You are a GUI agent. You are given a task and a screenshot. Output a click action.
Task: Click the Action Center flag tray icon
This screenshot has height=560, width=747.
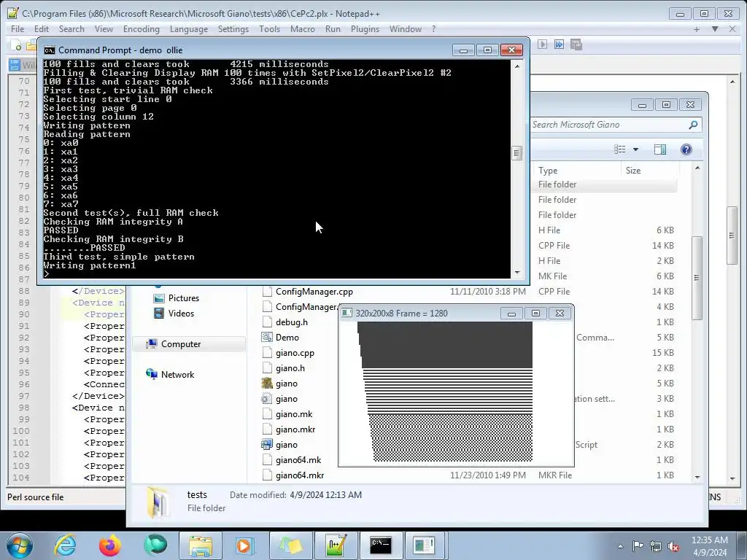(638, 546)
